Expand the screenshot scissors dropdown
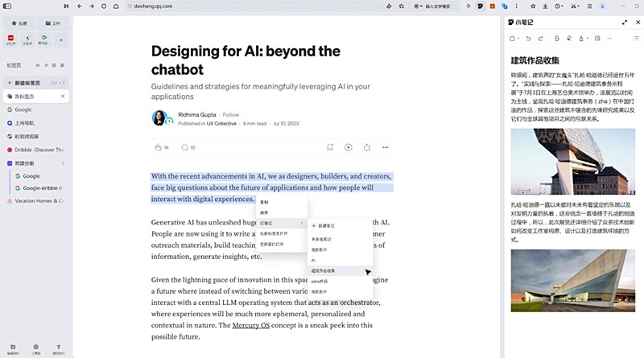Screen dimensions: 644x358 [575, 6]
